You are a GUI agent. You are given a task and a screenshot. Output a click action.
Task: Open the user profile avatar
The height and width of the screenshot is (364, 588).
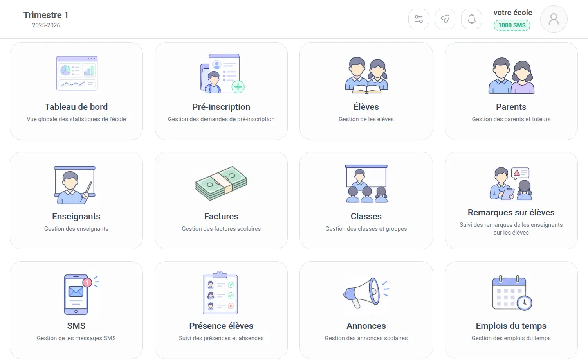point(554,19)
